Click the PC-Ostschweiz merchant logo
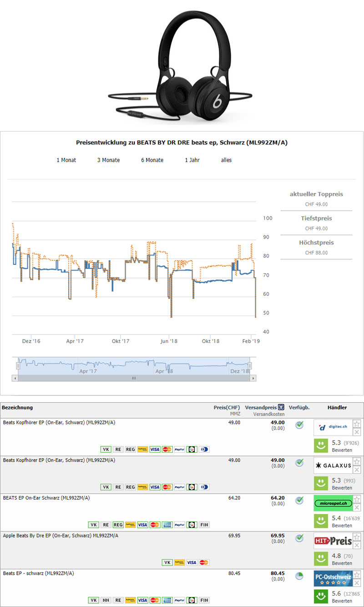This screenshot has width=364, height=607. click(x=333, y=578)
